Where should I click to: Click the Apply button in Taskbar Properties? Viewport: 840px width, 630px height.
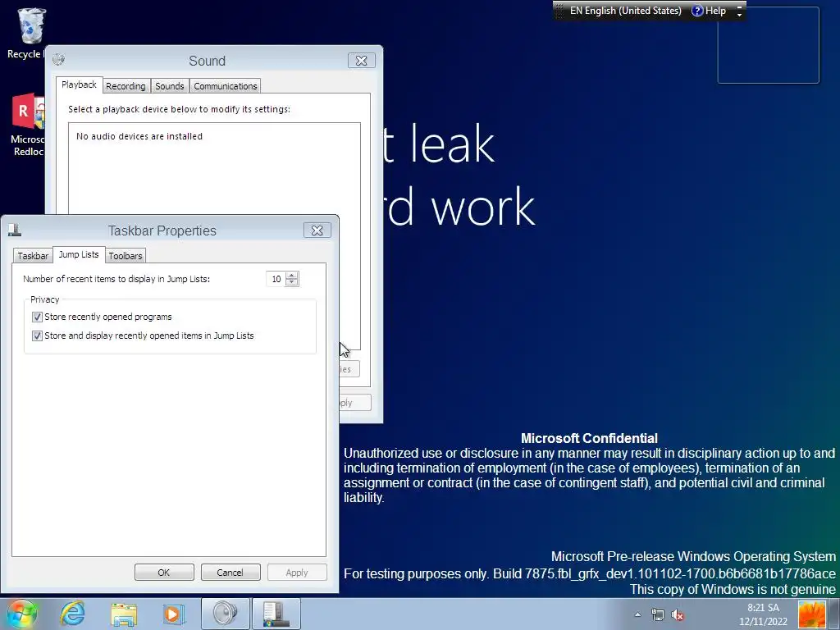pos(297,572)
